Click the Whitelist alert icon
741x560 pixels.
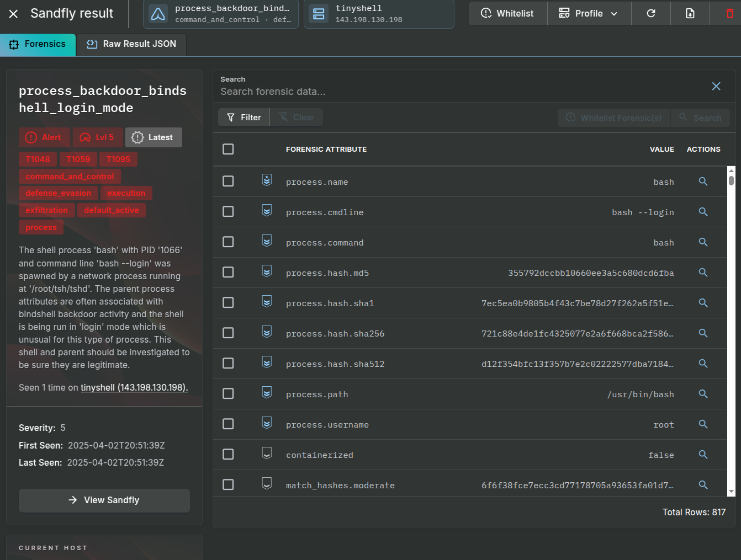pyautogui.click(x=507, y=13)
